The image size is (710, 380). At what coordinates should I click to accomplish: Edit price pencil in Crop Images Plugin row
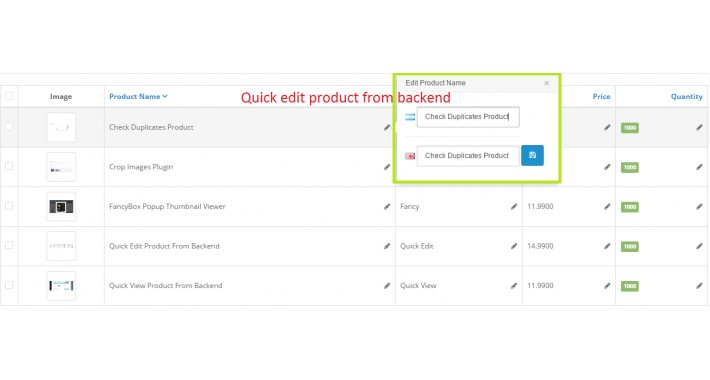607,167
